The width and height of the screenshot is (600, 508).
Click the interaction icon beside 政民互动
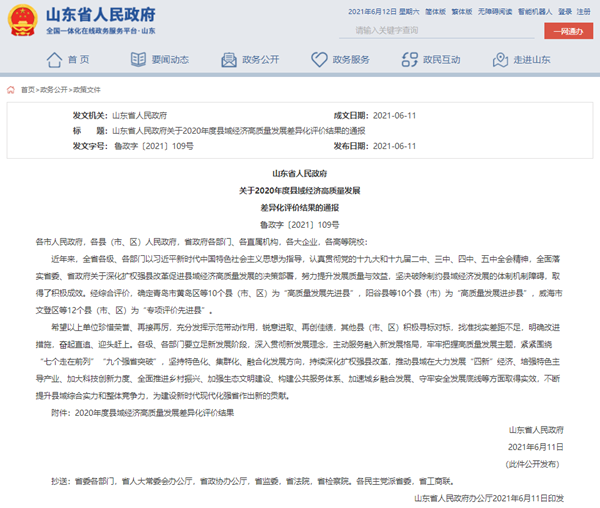pyautogui.click(x=409, y=60)
